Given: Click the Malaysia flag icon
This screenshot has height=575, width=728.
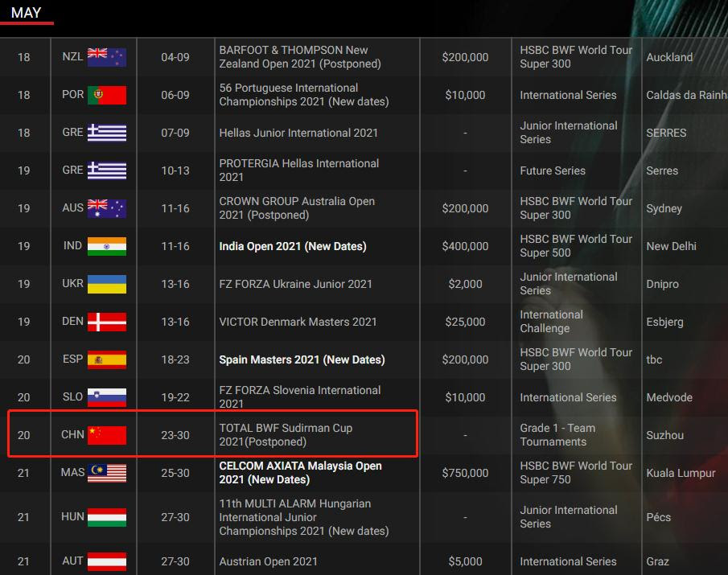Looking at the screenshot, I should click(107, 473).
